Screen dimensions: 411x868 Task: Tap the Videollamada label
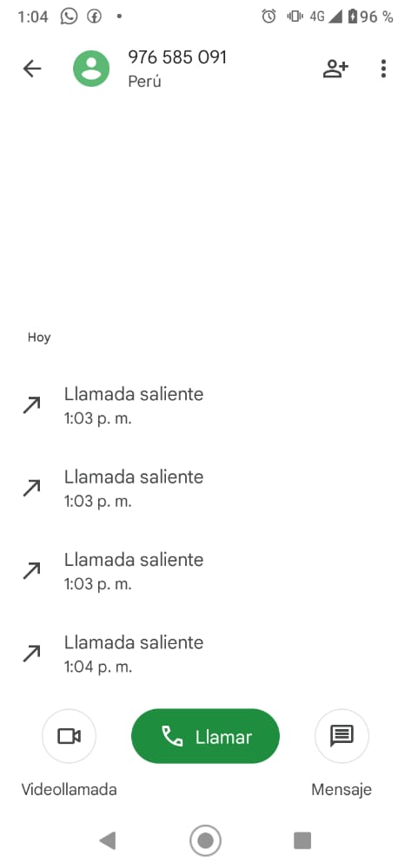pyautogui.click(x=70, y=789)
